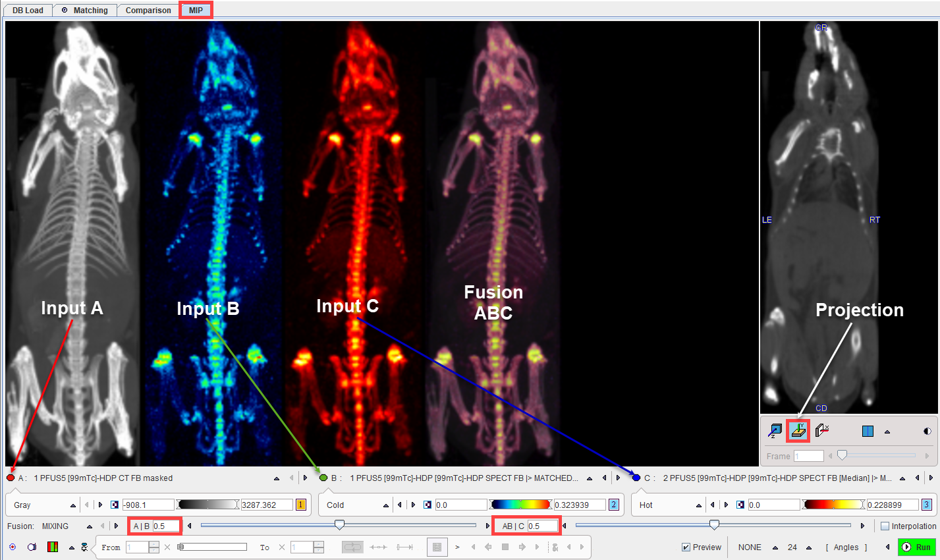The image size is (940, 560).
Task: Open the Cold color table dropdown
Action: pos(386,505)
